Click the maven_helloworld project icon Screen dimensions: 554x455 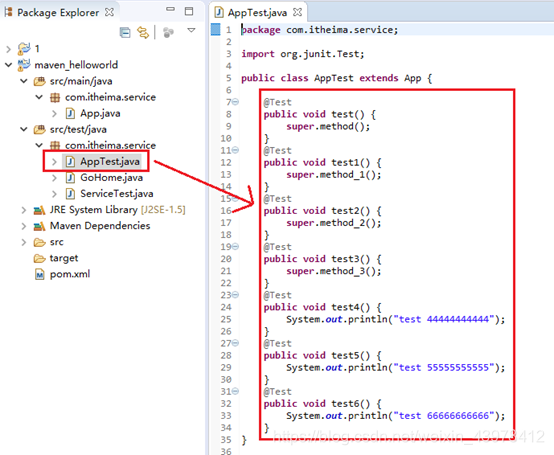(x=24, y=65)
